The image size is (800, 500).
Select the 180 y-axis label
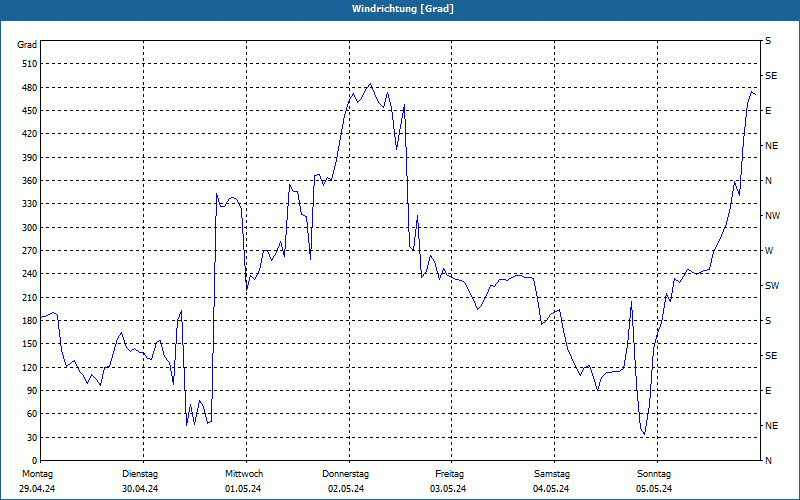[x=30, y=320]
